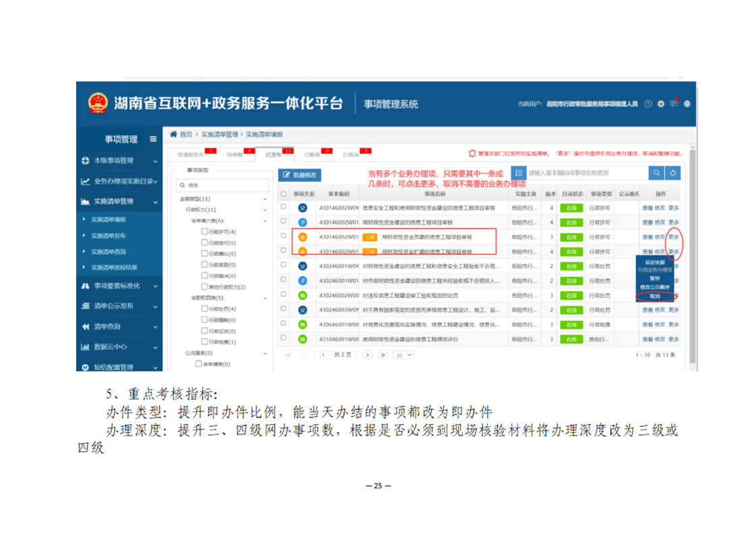The width and height of the screenshot is (756, 534).
Task: Click the green 在用 status badge in first row
Action: click(x=571, y=208)
